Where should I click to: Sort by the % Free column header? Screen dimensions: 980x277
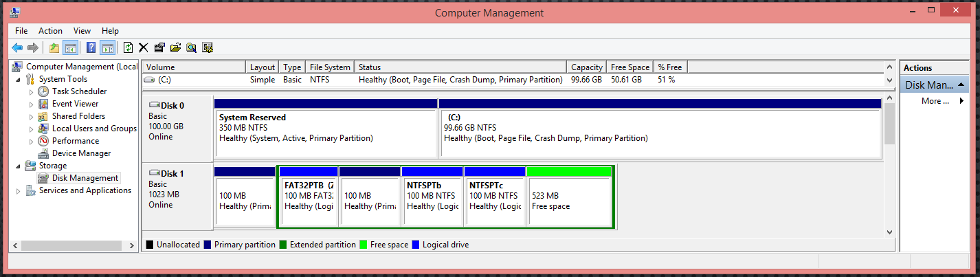point(670,67)
